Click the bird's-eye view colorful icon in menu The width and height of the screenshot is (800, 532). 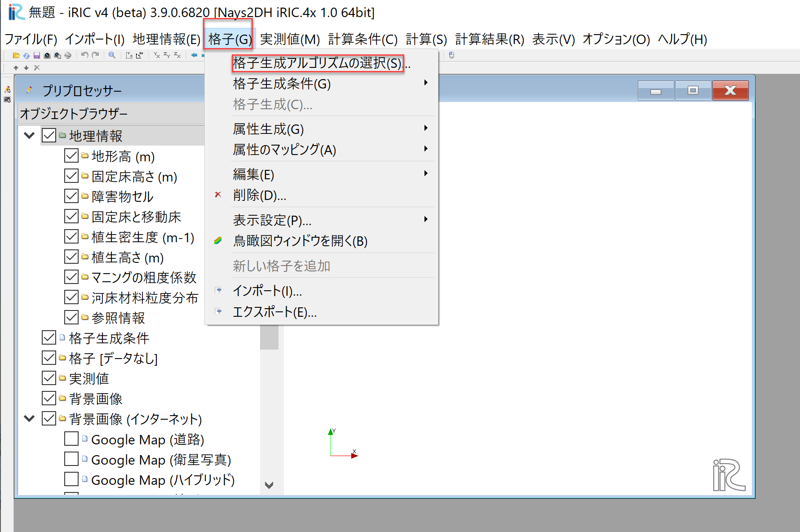coord(218,241)
